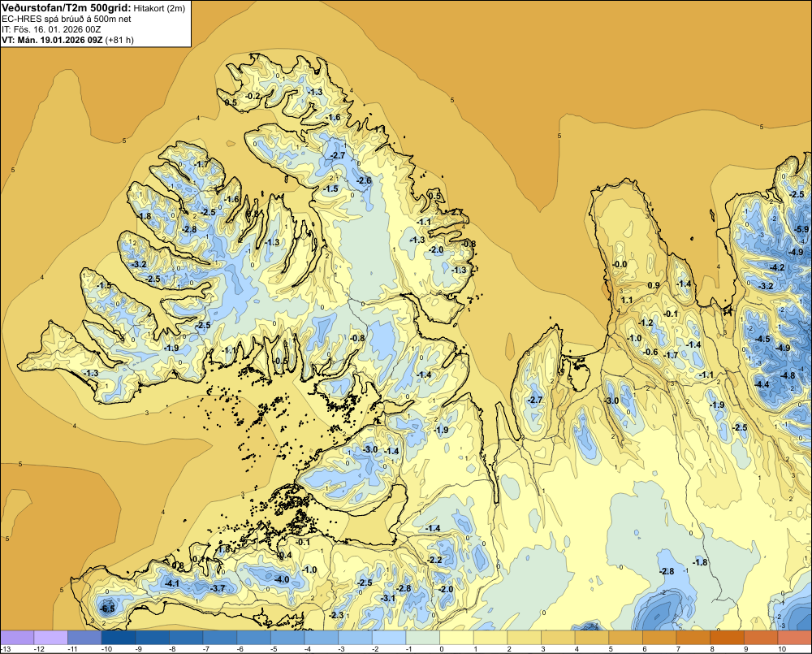The height and width of the screenshot is (654, 812).
Task: Click the legend label '-10'
Action: [x=107, y=649]
